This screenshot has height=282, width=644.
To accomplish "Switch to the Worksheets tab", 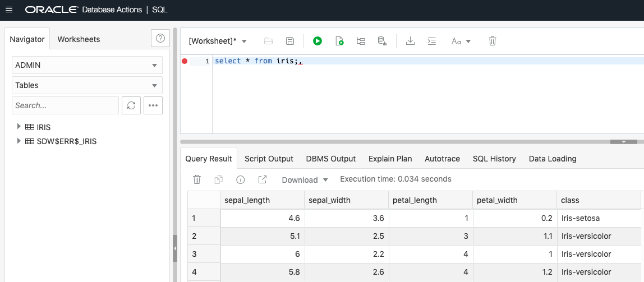I will point(79,39).
